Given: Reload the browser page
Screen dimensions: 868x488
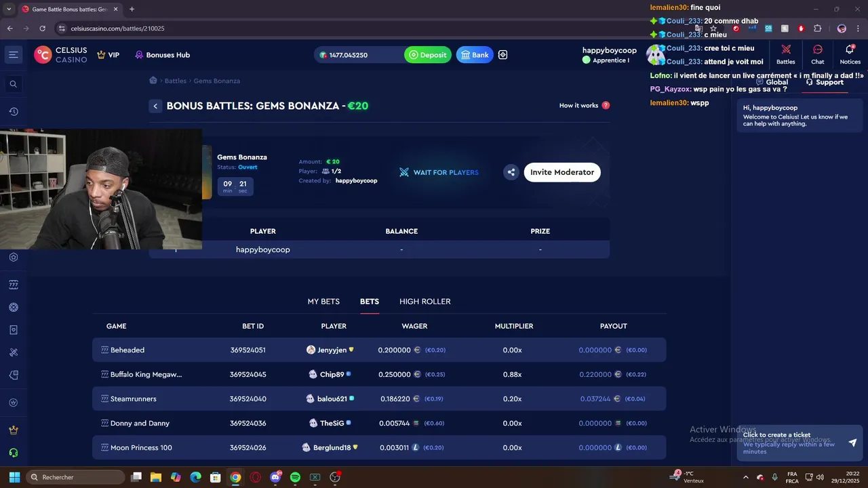Looking at the screenshot, I should 42,28.
